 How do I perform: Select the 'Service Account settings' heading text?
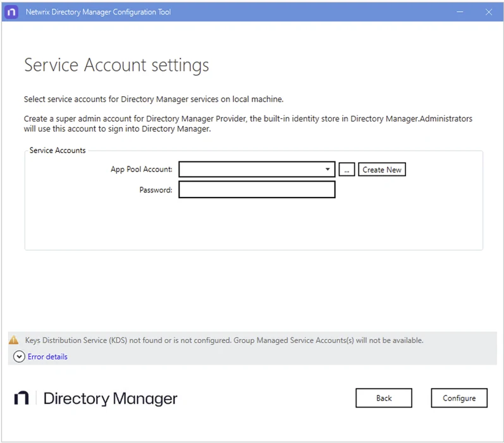tap(116, 65)
